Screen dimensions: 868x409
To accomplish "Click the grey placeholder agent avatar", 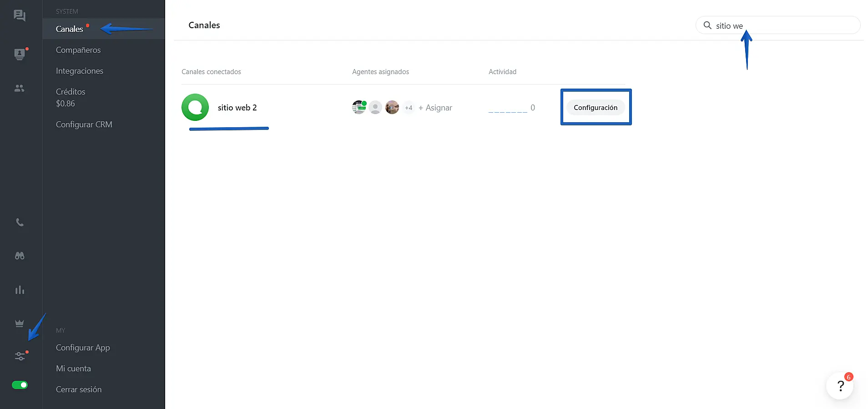I will (375, 107).
